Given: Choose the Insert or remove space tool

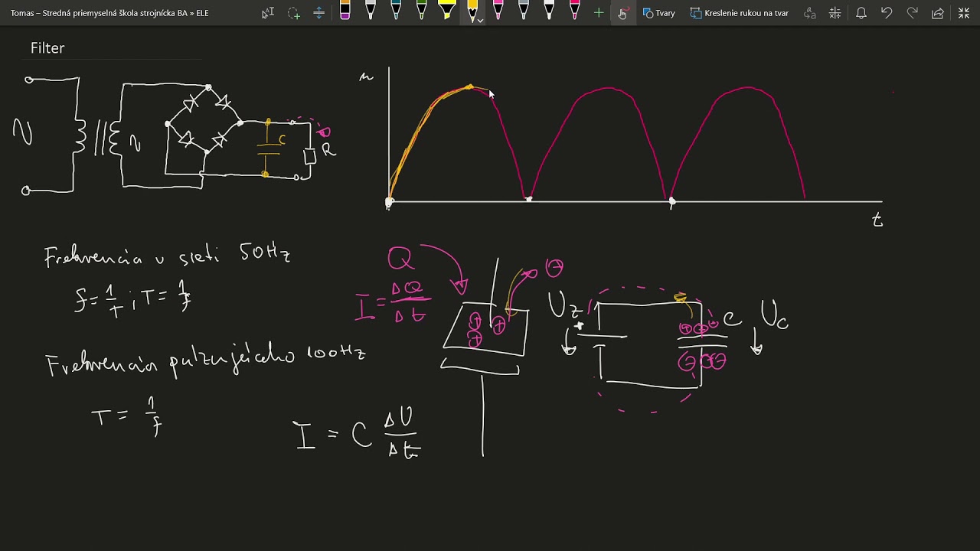Looking at the screenshot, I should (319, 13).
